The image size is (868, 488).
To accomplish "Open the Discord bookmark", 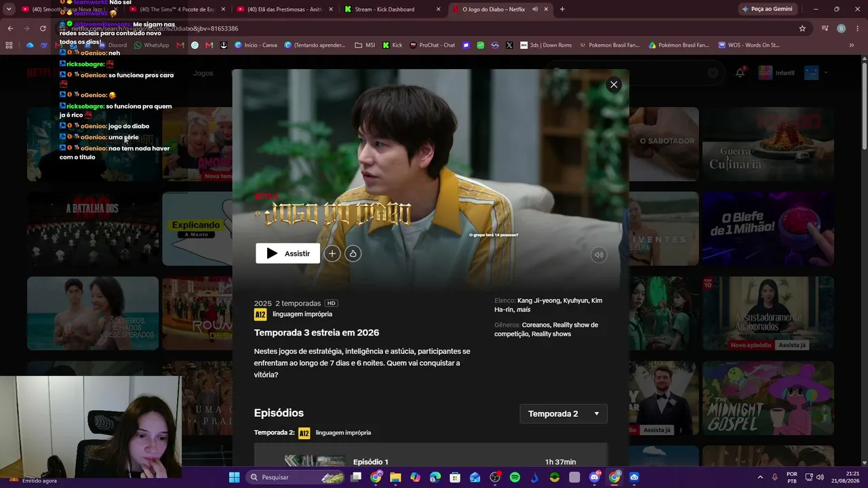I will (112, 45).
